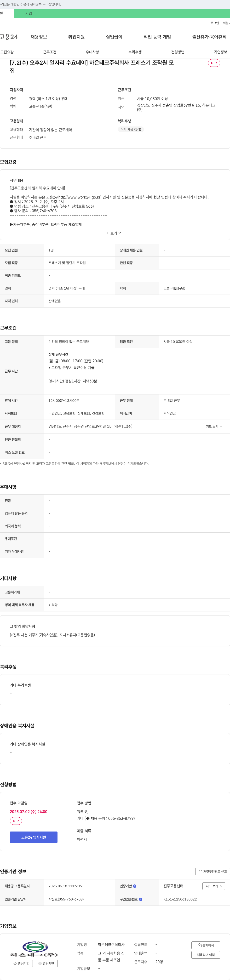Click the 고용24 입사지원 apply button

coord(34,837)
